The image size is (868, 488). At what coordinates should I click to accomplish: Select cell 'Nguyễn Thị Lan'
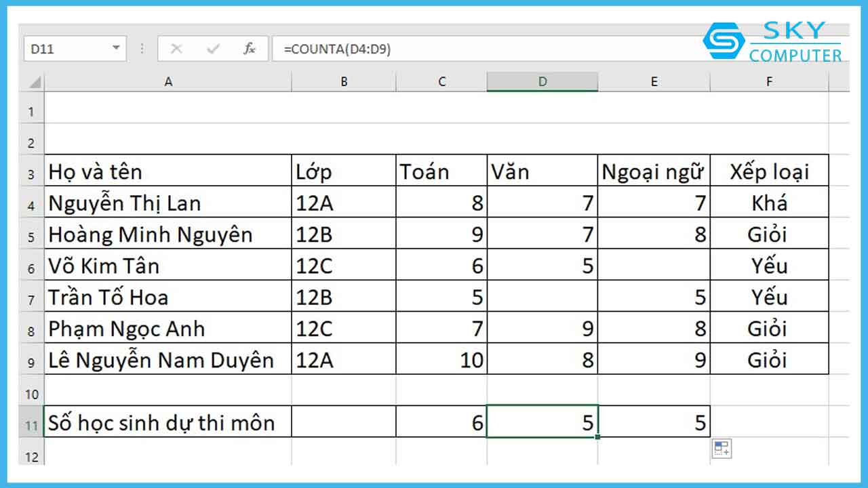tap(168, 202)
